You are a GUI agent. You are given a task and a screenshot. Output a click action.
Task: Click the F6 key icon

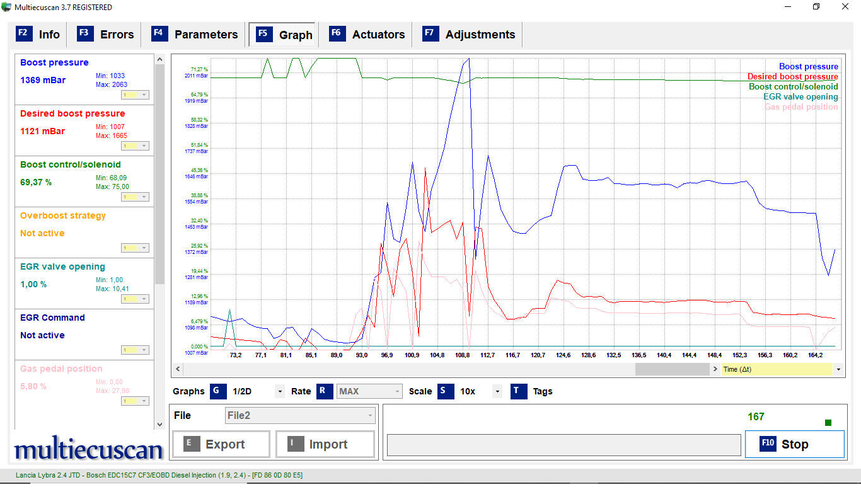(x=337, y=34)
